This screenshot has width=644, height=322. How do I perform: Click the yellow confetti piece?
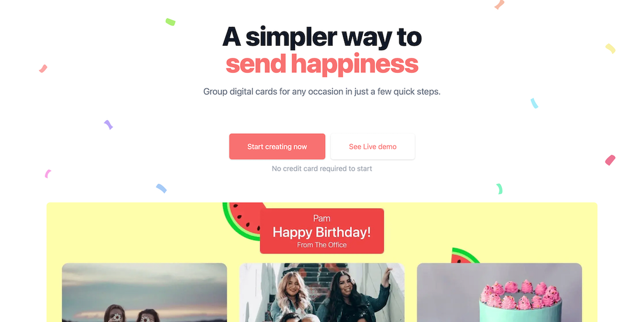click(610, 48)
